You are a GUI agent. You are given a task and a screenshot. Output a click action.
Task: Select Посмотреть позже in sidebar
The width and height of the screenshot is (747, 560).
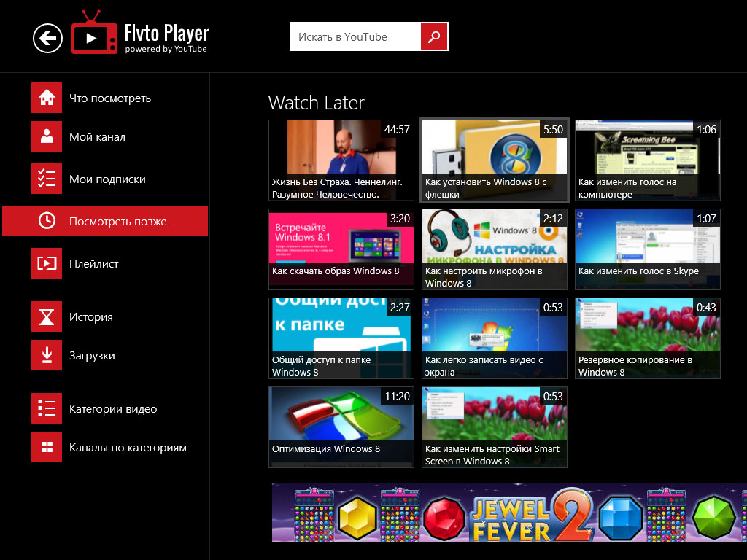[x=105, y=221]
